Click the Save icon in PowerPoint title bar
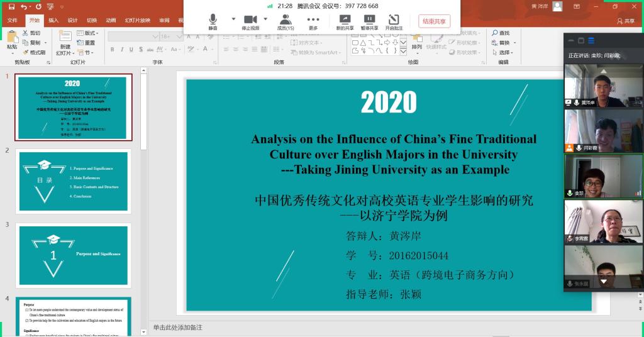The image size is (644, 337). point(11,6)
